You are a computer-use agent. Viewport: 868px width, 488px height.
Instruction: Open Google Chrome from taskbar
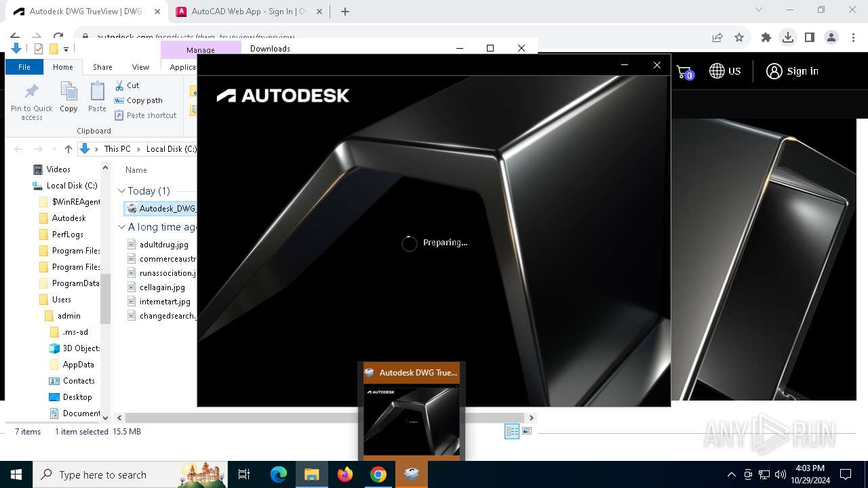coord(378,474)
